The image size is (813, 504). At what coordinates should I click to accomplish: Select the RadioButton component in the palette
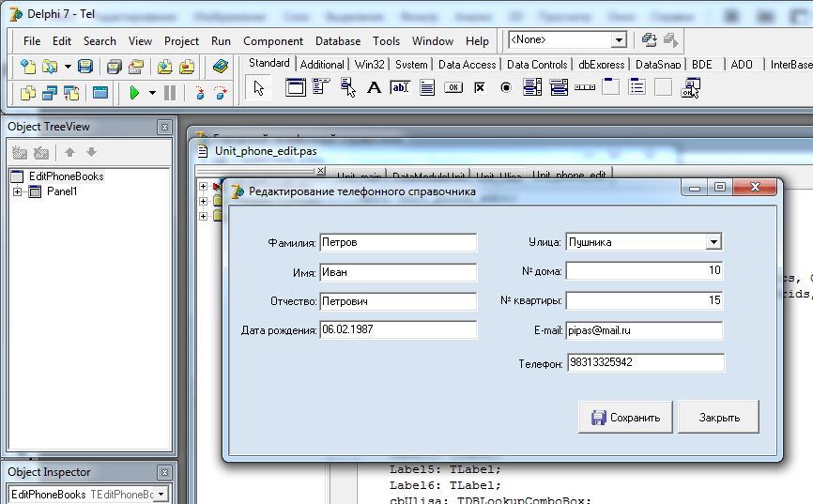[x=506, y=87]
